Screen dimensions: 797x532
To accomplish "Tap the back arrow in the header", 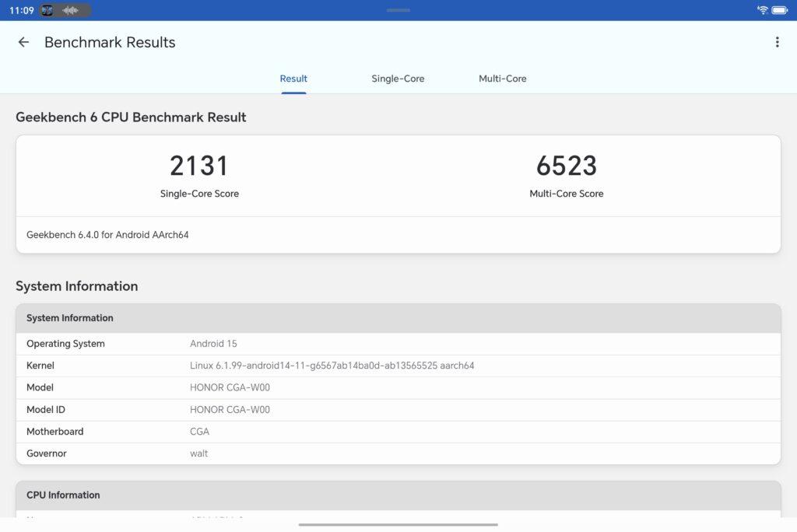I will tap(23, 43).
